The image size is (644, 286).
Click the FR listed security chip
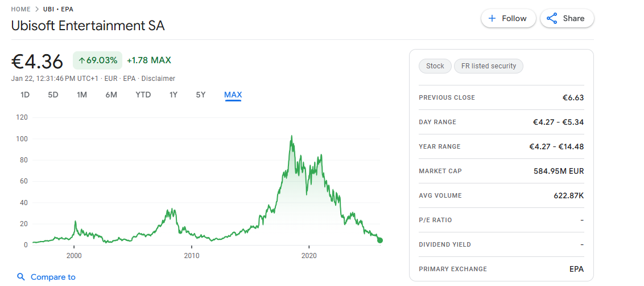(x=489, y=66)
